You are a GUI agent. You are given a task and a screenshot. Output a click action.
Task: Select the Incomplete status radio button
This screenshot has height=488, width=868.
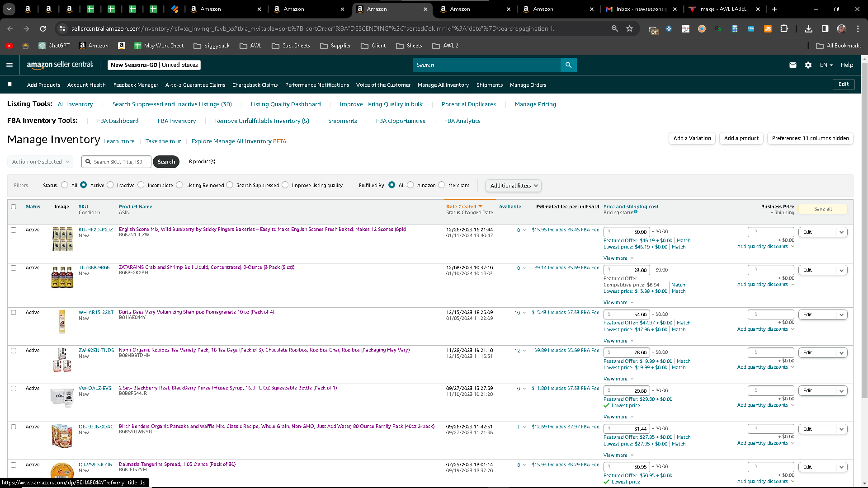(x=141, y=185)
